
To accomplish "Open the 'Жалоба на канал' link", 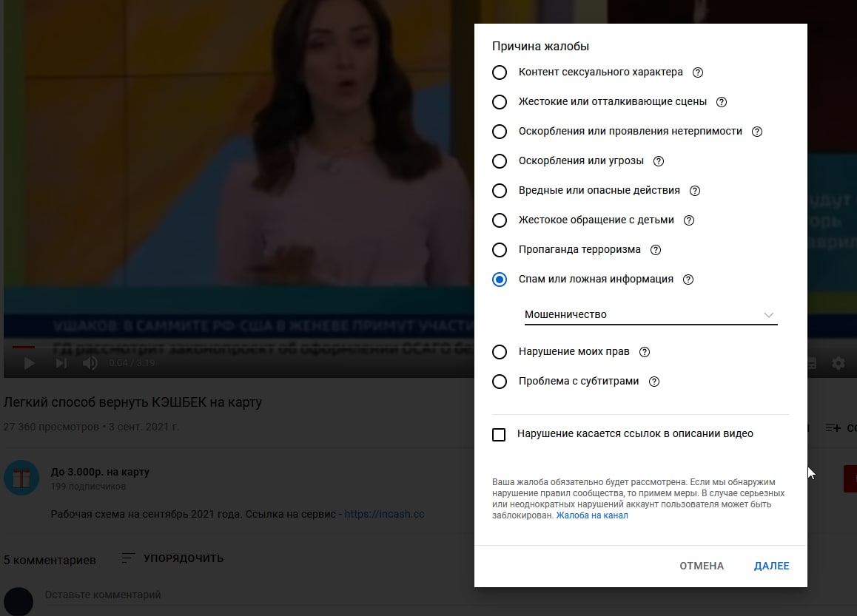I will (592, 515).
